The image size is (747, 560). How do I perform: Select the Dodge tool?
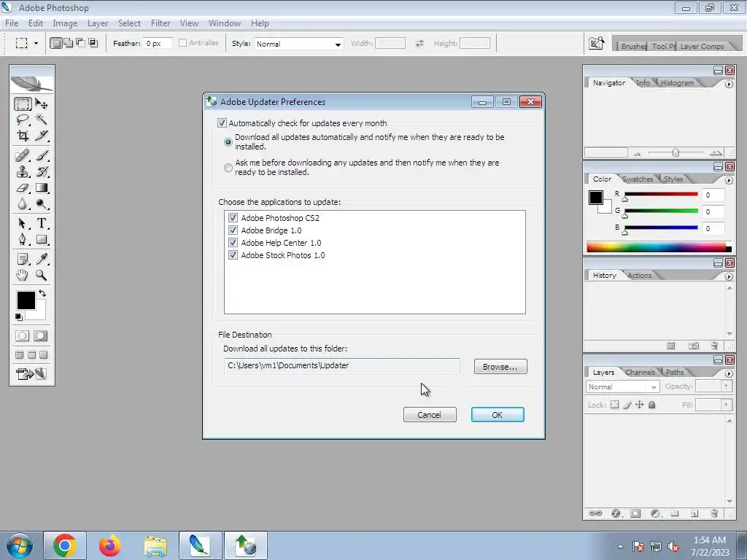[x=42, y=204]
